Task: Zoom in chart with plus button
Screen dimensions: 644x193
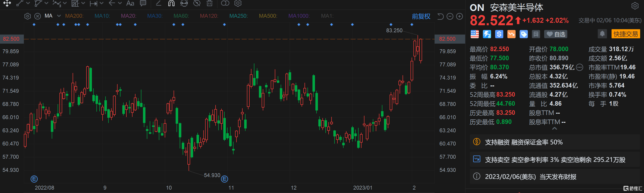Action: 460,17
